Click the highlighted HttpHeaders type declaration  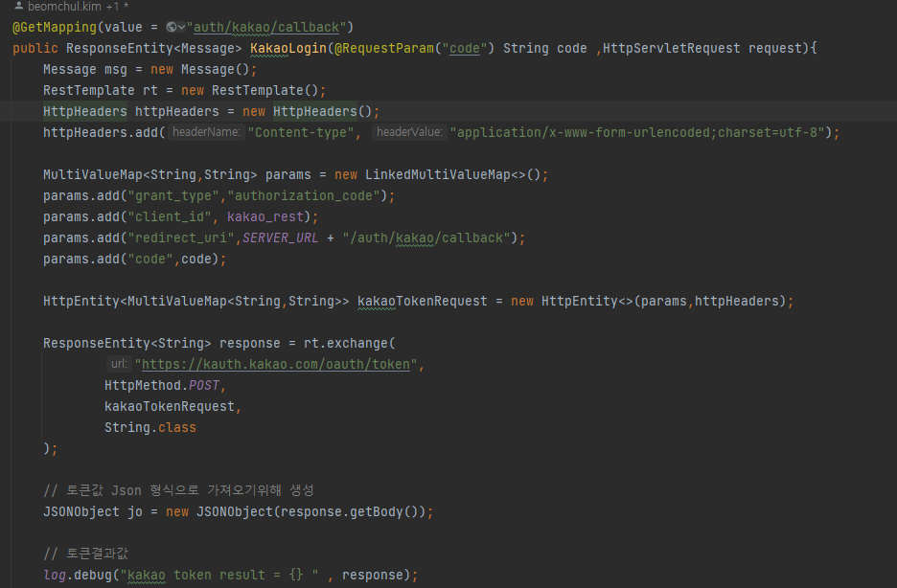pyautogui.click(x=84, y=111)
